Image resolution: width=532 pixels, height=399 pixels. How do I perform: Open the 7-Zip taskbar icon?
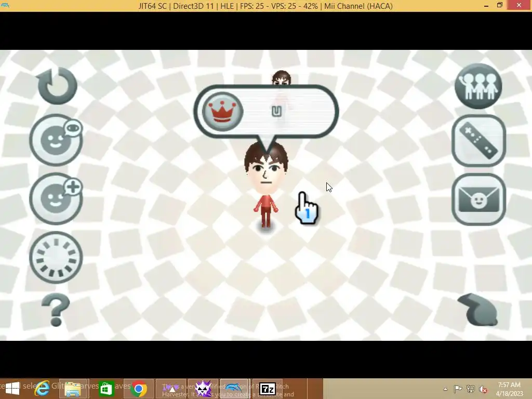coord(268,389)
